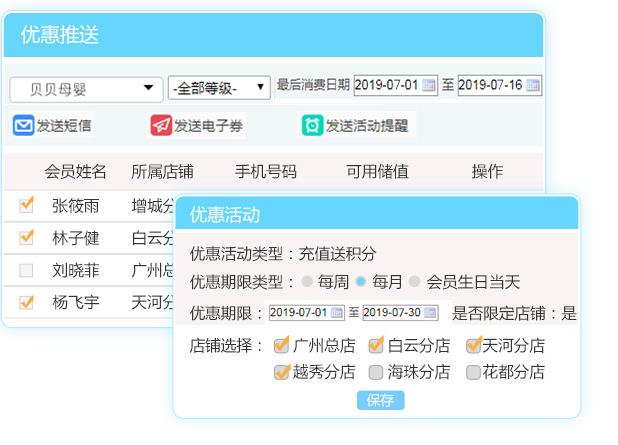Open calendar for last consumption end date 2019-07-16

(533, 86)
